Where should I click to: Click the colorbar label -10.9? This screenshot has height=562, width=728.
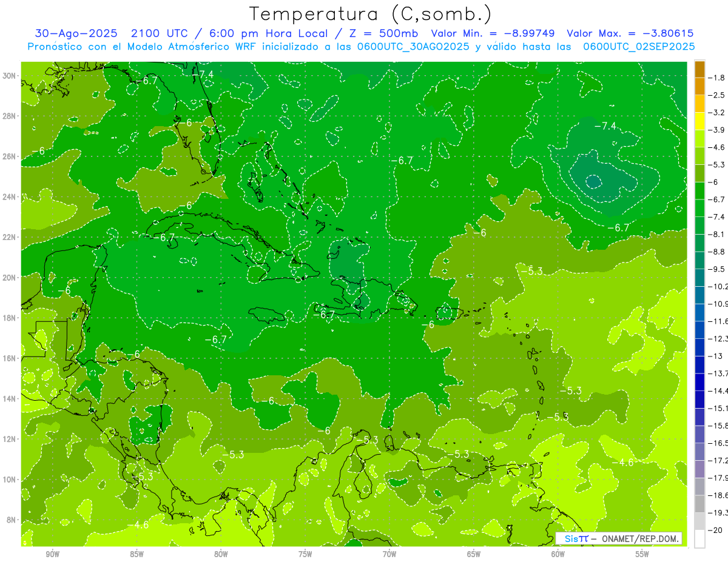coord(718,304)
